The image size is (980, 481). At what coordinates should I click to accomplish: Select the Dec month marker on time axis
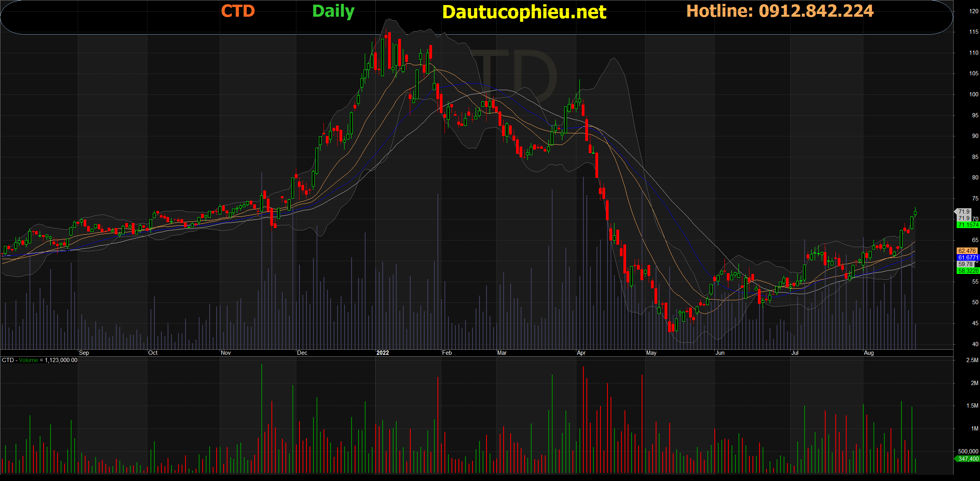click(x=302, y=353)
